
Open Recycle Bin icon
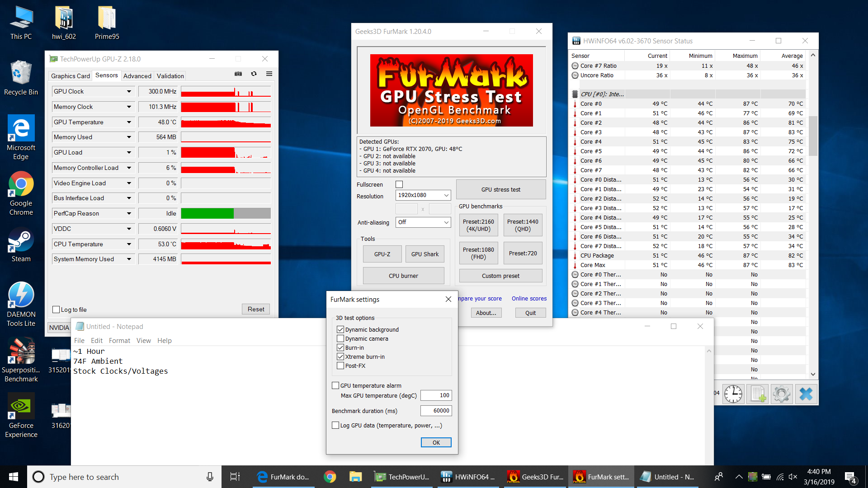tap(21, 78)
